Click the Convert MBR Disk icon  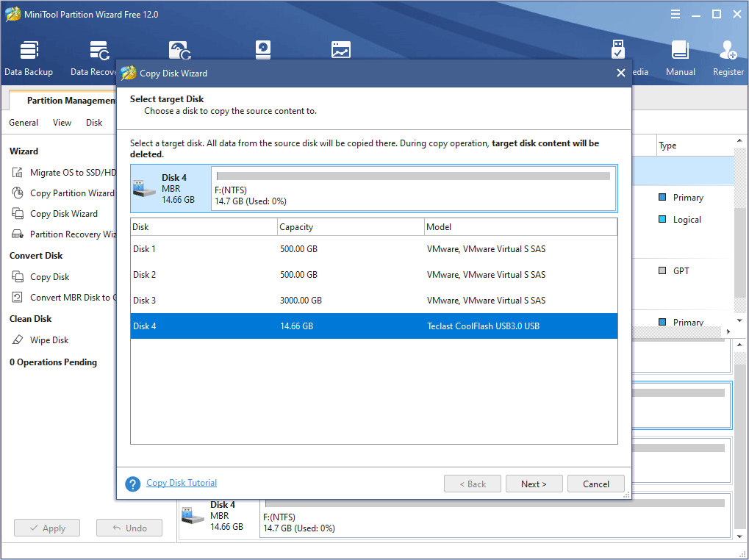18,297
